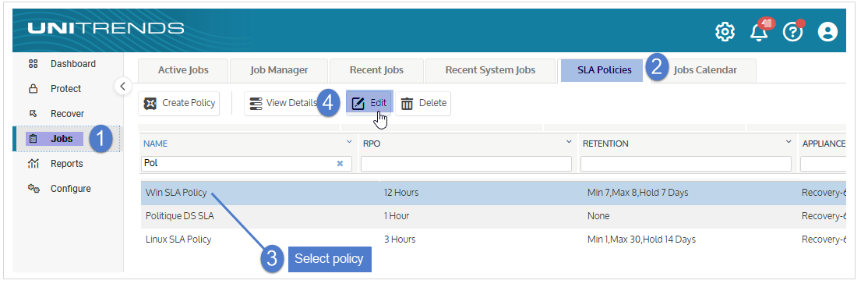
Task: Click the Delete button
Action: (x=423, y=104)
